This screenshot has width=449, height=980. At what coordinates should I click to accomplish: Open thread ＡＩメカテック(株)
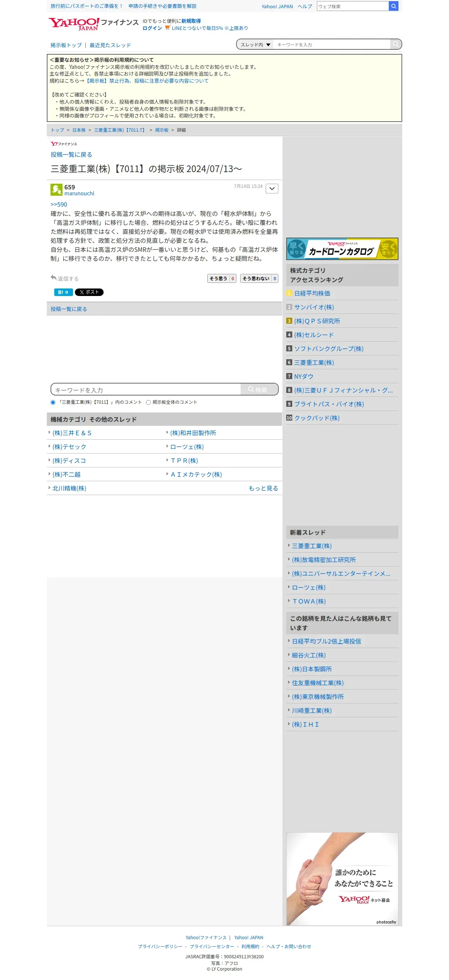point(196,474)
